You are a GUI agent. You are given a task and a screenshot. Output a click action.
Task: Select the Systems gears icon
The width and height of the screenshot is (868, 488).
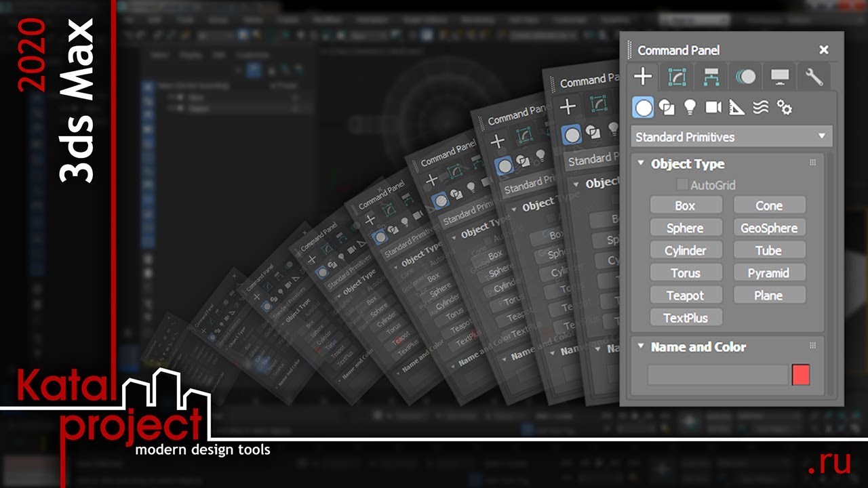(784, 107)
